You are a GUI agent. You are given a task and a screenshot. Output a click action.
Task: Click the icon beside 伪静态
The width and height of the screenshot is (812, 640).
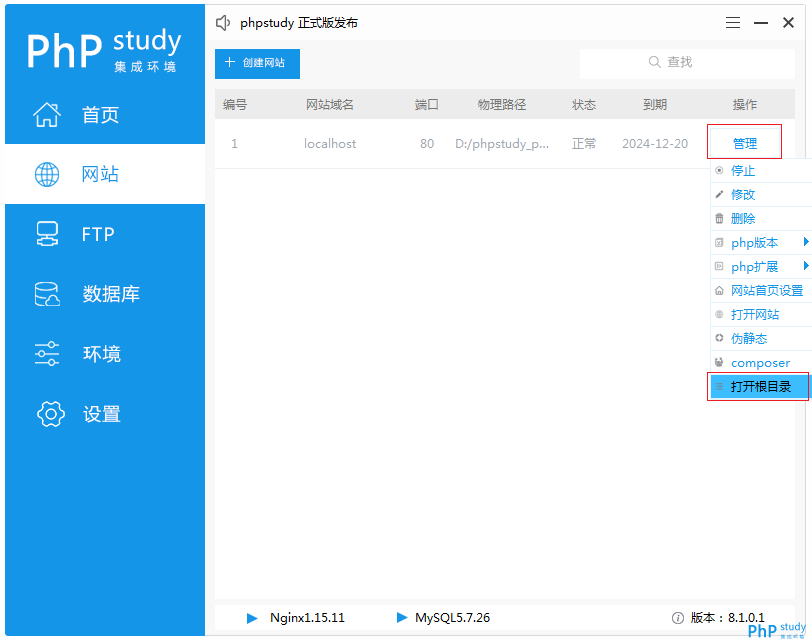(719, 338)
